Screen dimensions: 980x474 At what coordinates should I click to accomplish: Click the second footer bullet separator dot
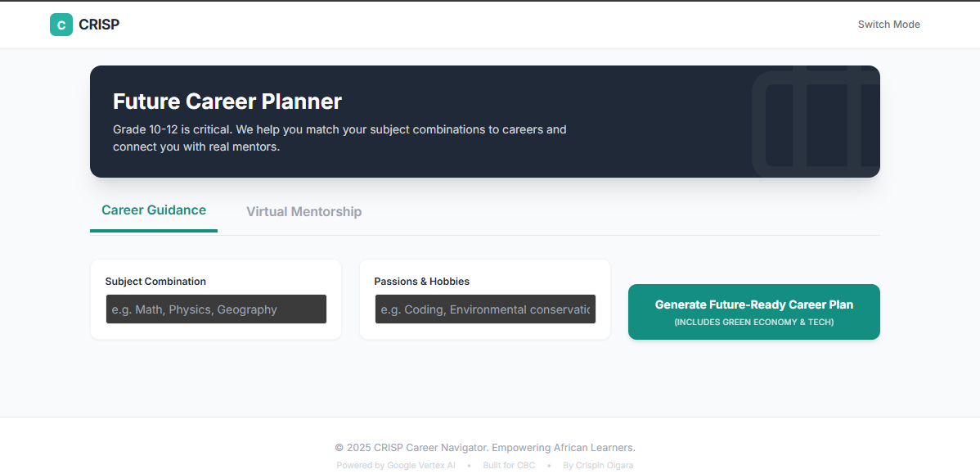tap(549, 466)
